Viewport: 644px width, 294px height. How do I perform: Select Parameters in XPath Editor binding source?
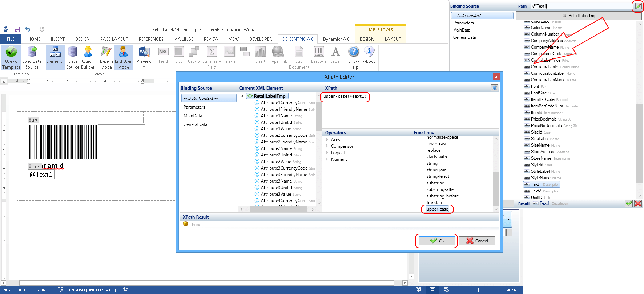[x=194, y=107]
